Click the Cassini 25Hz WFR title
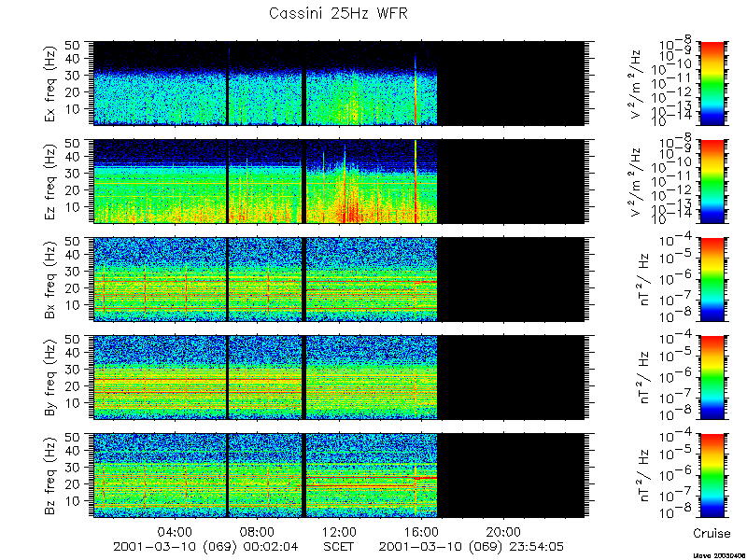 pos(338,14)
